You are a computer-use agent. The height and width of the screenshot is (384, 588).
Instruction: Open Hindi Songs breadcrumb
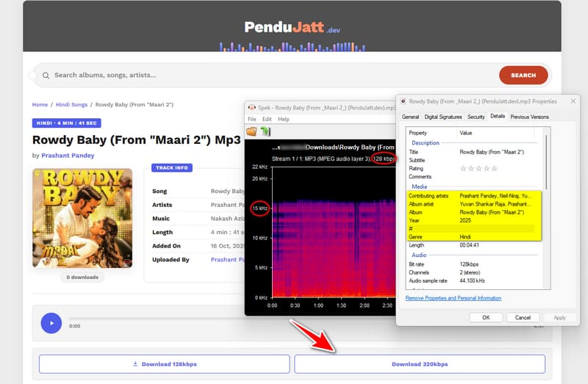click(x=71, y=104)
